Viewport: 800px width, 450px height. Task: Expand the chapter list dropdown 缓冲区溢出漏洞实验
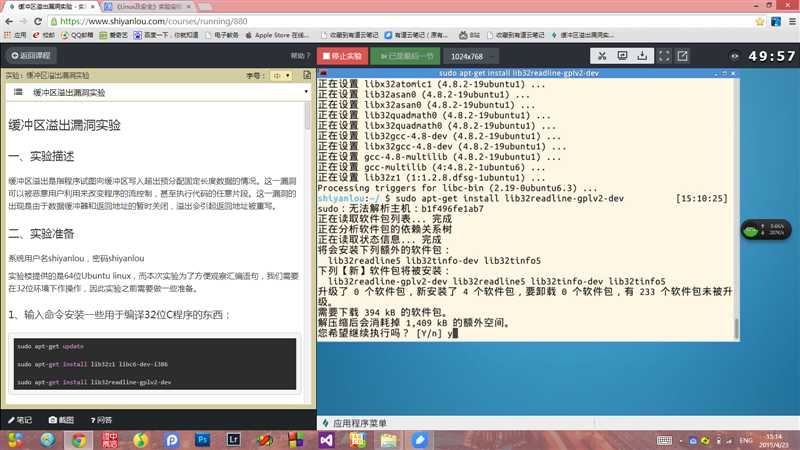click(x=158, y=92)
